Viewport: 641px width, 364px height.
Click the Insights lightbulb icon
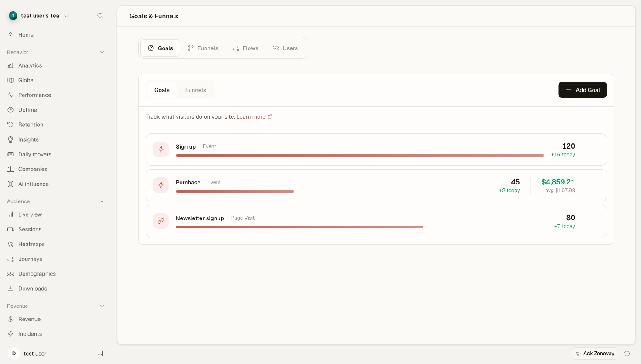click(x=10, y=139)
